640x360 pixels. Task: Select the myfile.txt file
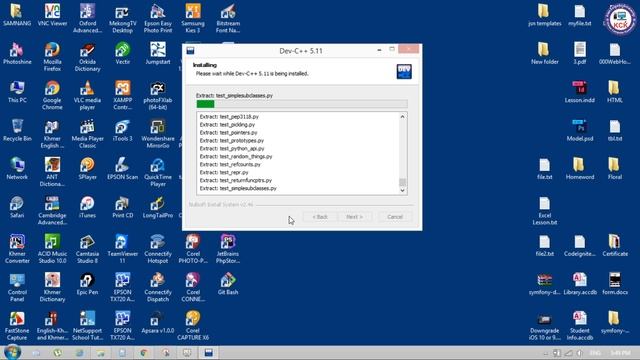point(580,15)
